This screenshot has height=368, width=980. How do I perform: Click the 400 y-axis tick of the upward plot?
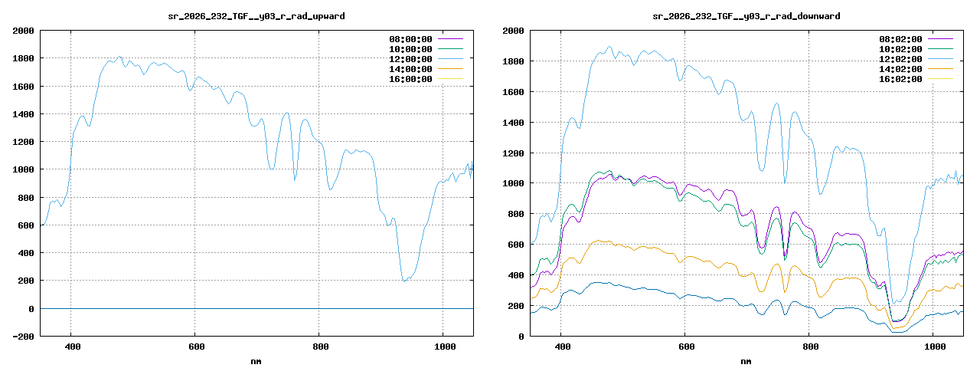pyautogui.click(x=26, y=253)
